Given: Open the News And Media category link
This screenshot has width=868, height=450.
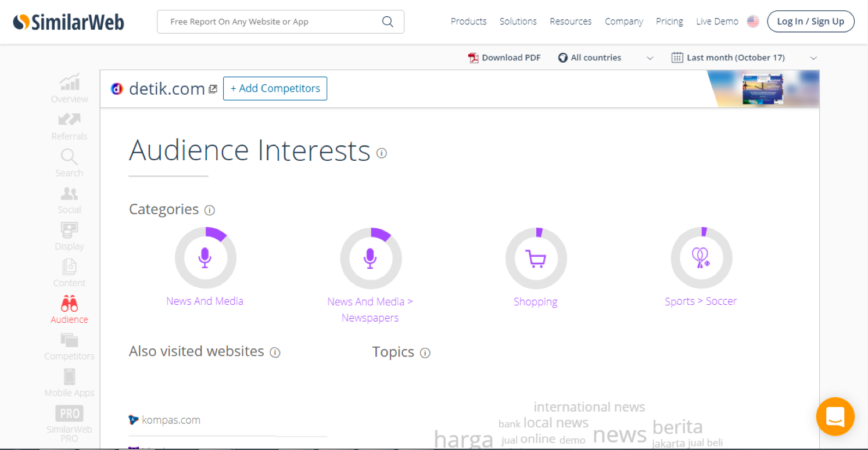Looking at the screenshot, I should 205,301.
